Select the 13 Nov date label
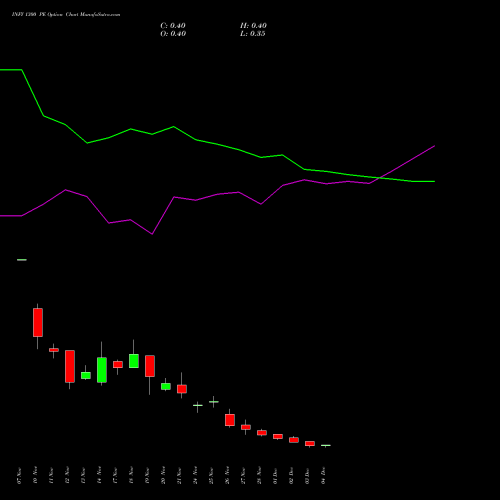 tap(83, 476)
